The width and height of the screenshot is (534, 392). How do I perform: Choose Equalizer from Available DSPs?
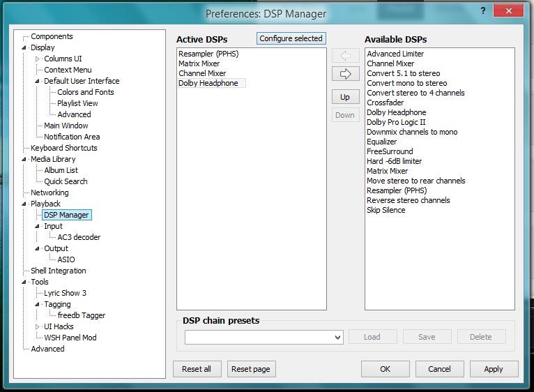[381, 142]
